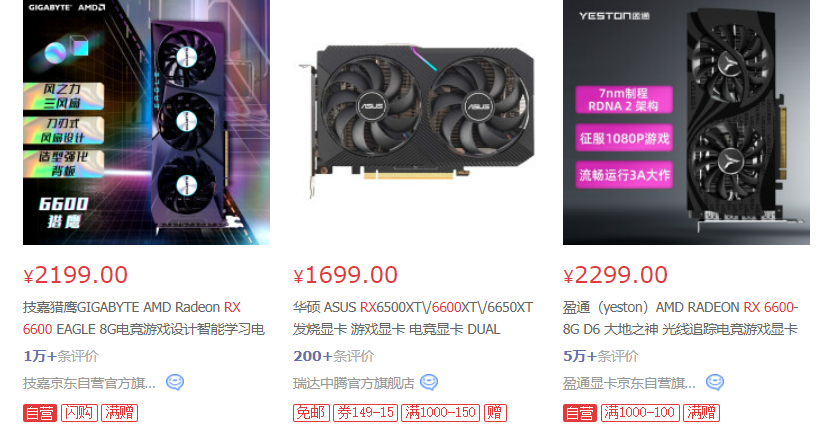Click the 券149-15 coupon tag
The width and height of the screenshot is (831, 428).
tap(365, 413)
